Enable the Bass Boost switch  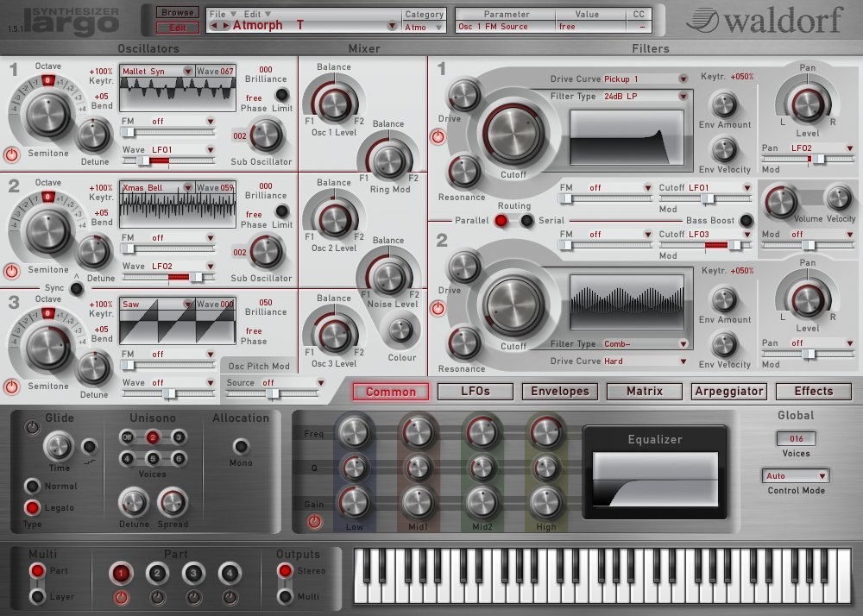pos(746,221)
